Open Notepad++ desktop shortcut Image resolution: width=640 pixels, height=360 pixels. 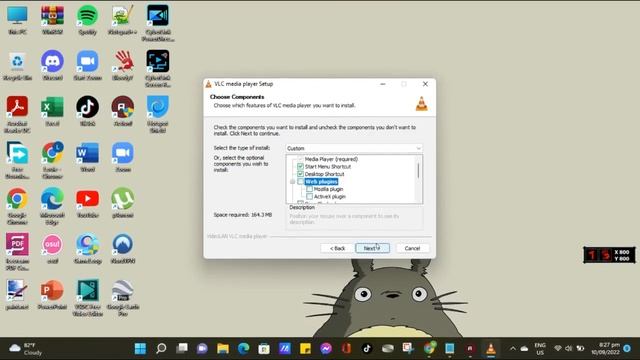tap(122, 20)
